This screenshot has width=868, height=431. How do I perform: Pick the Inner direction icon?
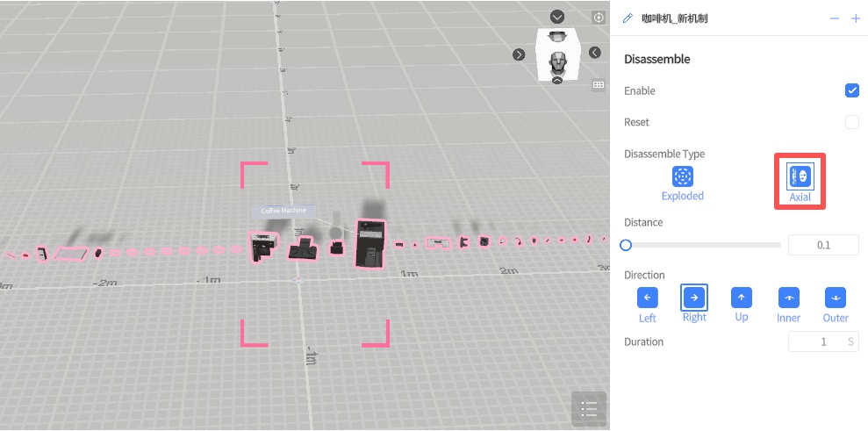click(x=788, y=297)
